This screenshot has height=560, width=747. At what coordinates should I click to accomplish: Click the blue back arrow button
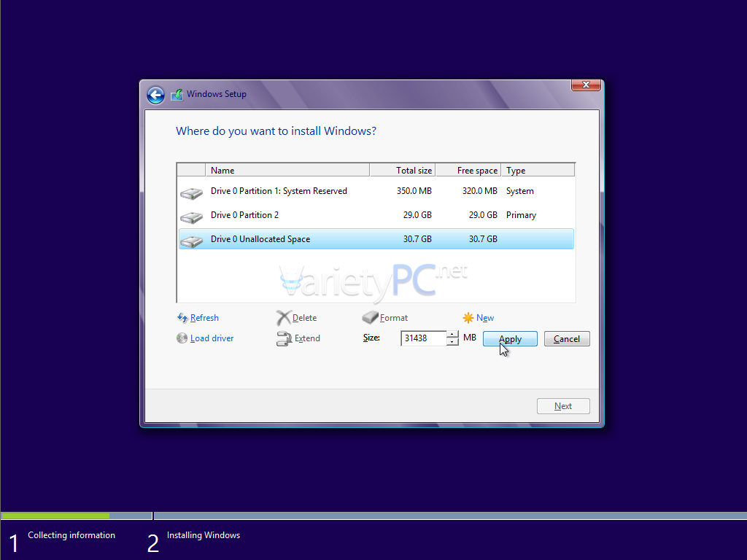click(x=155, y=95)
